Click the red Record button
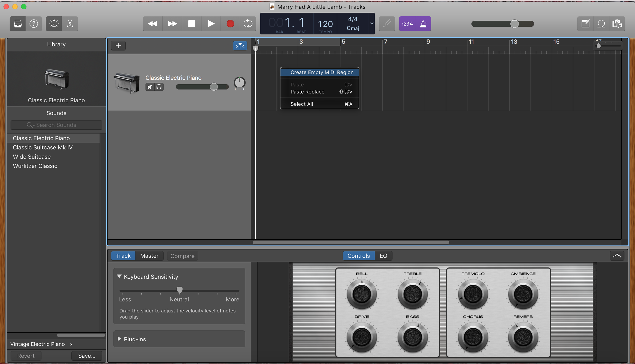Screen dimensions: 635x364 pos(230,24)
